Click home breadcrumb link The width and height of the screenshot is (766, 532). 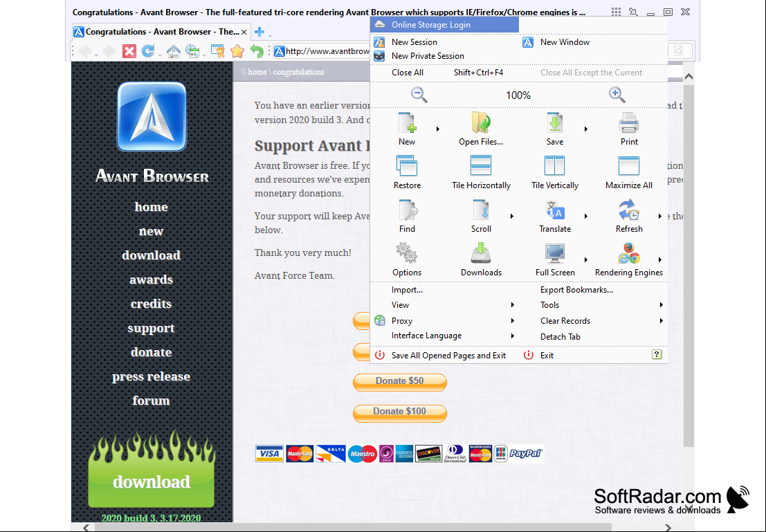tap(257, 72)
